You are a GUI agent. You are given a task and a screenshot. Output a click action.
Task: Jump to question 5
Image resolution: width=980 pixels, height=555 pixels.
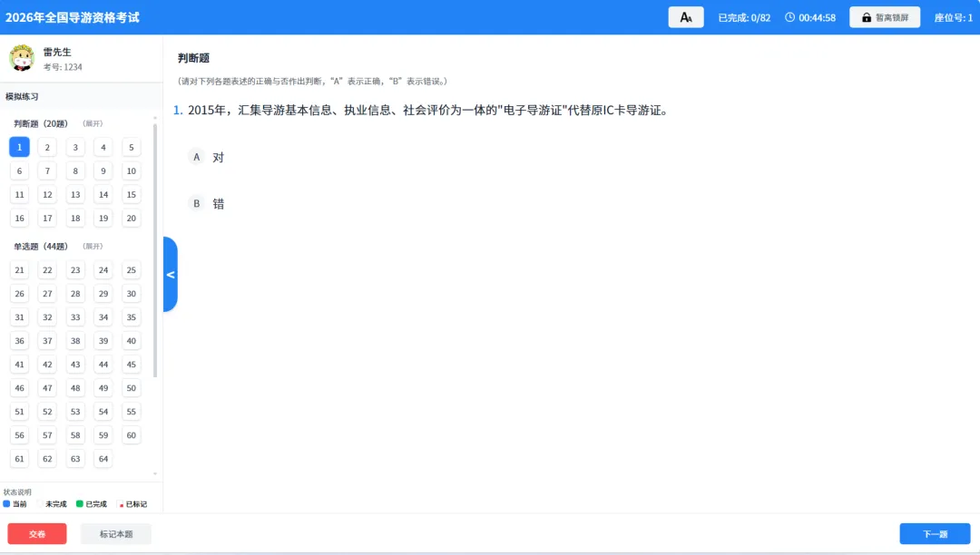pos(132,147)
